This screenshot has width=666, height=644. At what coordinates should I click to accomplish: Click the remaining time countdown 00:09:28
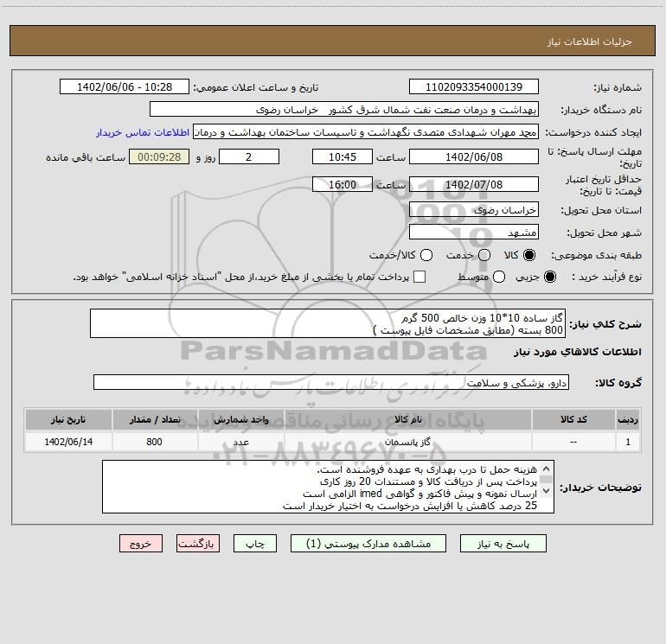(159, 156)
